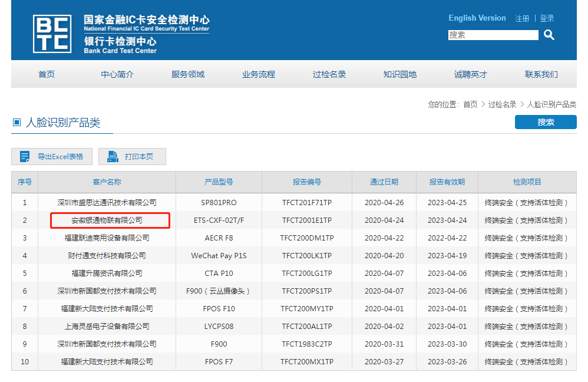This screenshot has height=382, width=588.
Task: Click the 报告编号 column header
Action: 307,182
